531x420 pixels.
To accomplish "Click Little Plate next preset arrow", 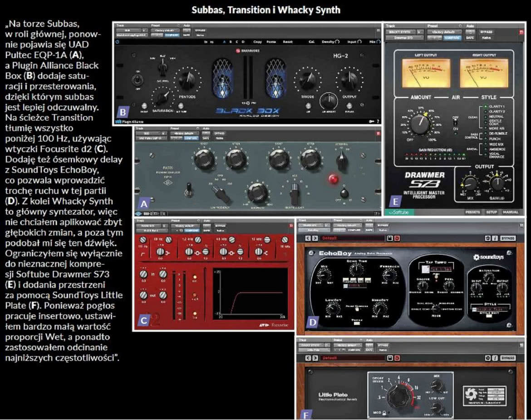I will pyautogui.click(x=315, y=358).
